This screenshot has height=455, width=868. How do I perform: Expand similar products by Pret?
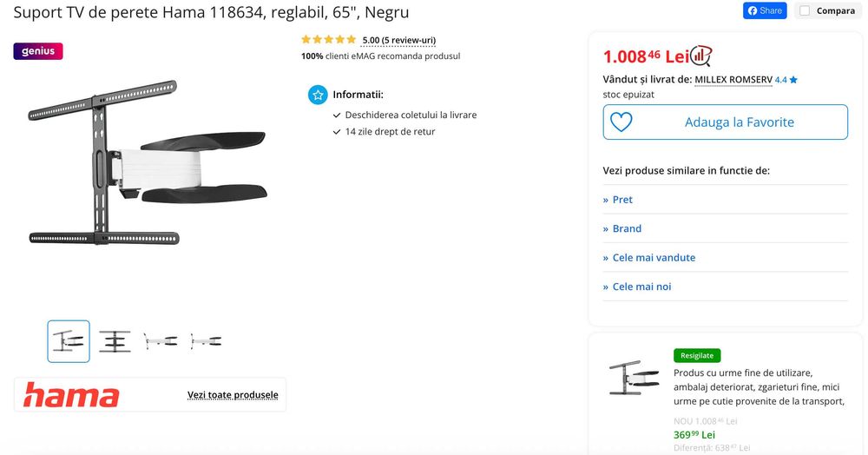coord(622,200)
